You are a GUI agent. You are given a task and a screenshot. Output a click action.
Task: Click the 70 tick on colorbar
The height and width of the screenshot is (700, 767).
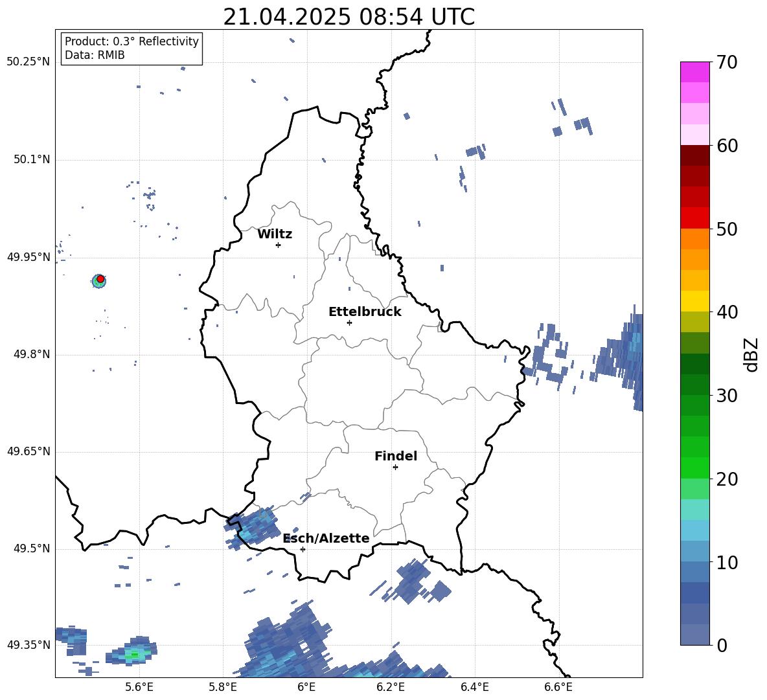[727, 63]
